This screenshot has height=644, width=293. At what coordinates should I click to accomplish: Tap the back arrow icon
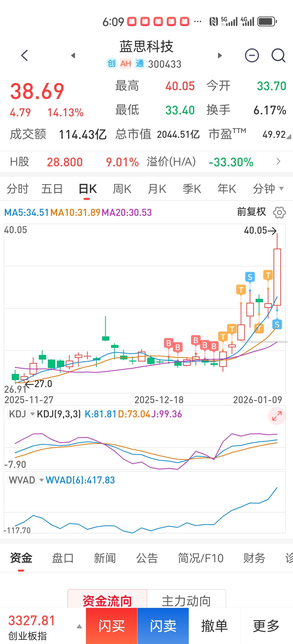(24, 55)
